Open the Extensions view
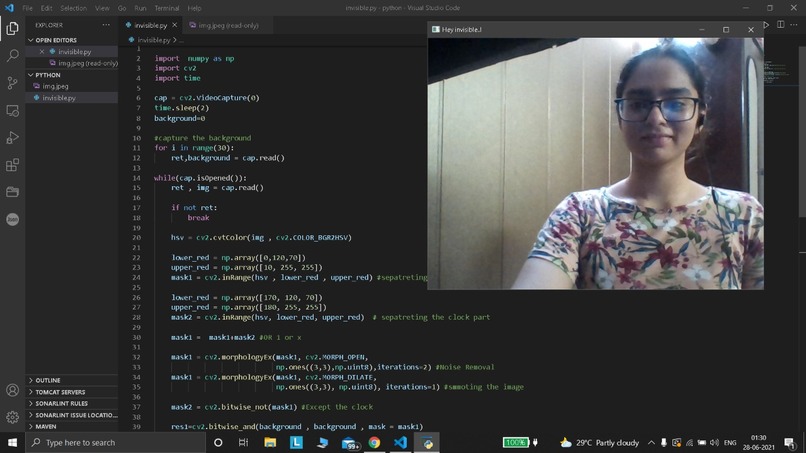The width and height of the screenshot is (806, 453). [x=12, y=165]
